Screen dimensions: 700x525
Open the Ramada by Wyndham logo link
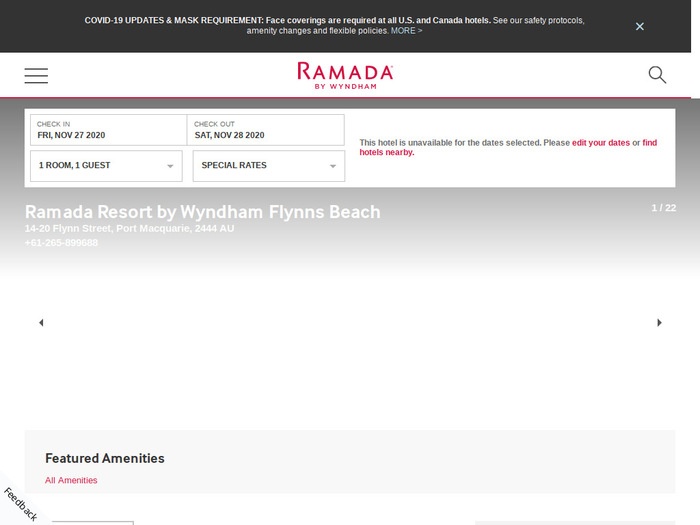(x=345, y=75)
